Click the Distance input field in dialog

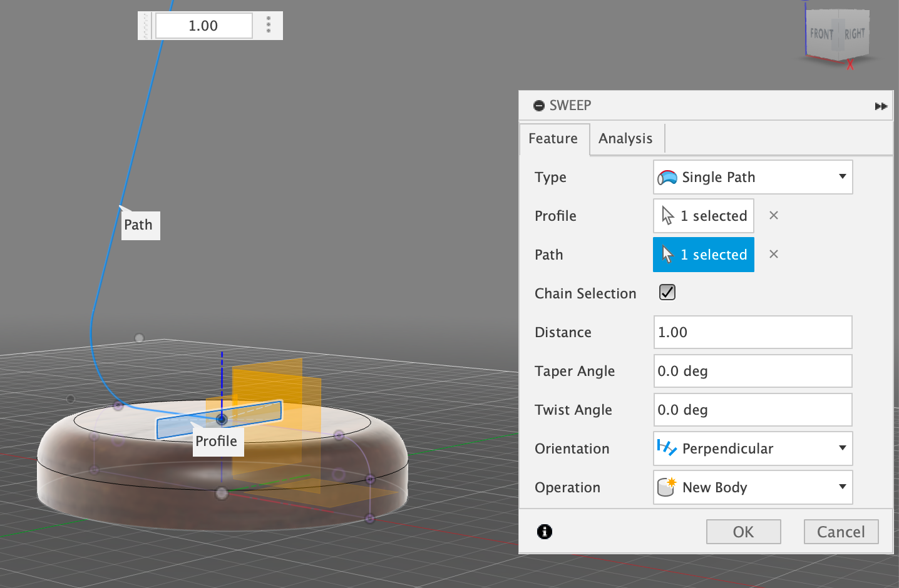pyautogui.click(x=753, y=332)
